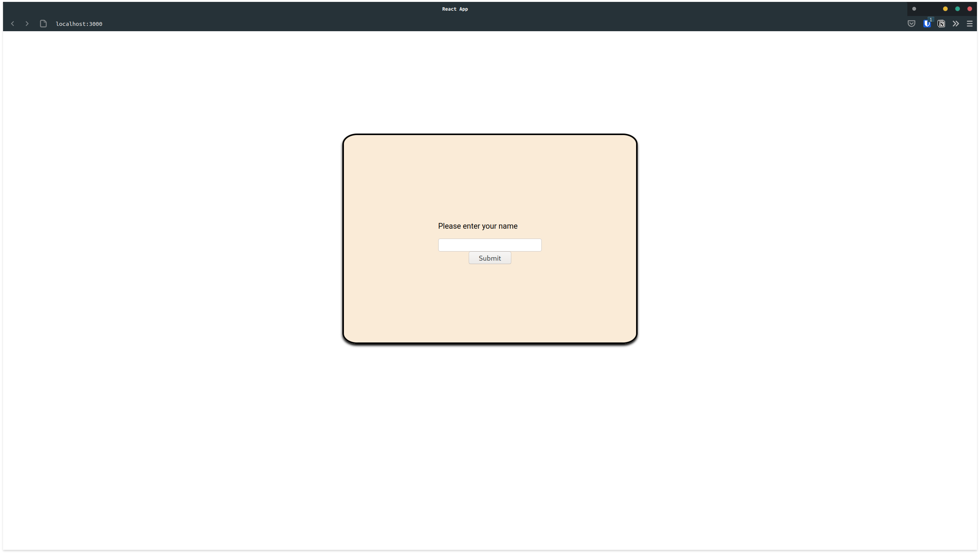Minimize window with the yellow dot

coord(945,9)
